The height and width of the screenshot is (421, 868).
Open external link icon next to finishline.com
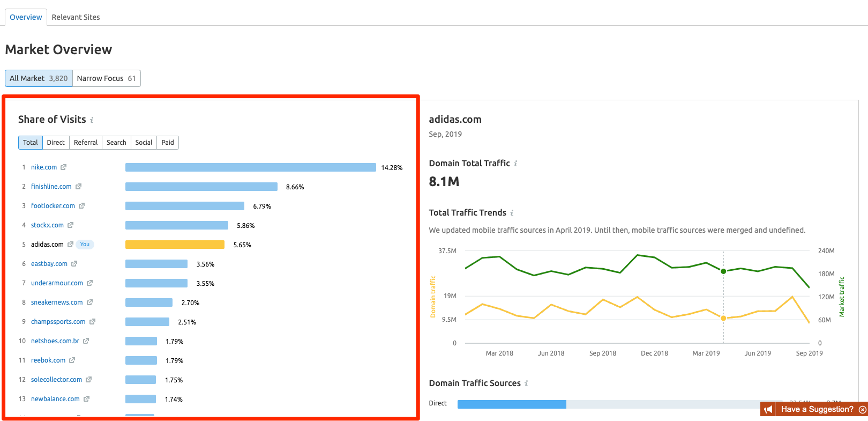click(x=78, y=187)
